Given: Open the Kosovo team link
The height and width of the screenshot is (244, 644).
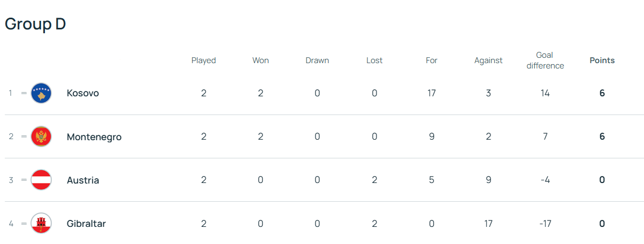Looking at the screenshot, I should tap(83, 93).
